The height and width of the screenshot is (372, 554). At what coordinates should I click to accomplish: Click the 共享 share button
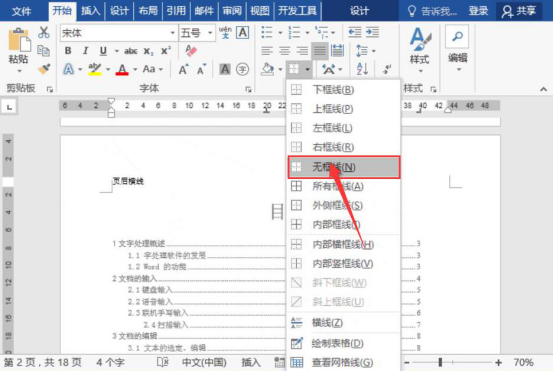[519, 11]
